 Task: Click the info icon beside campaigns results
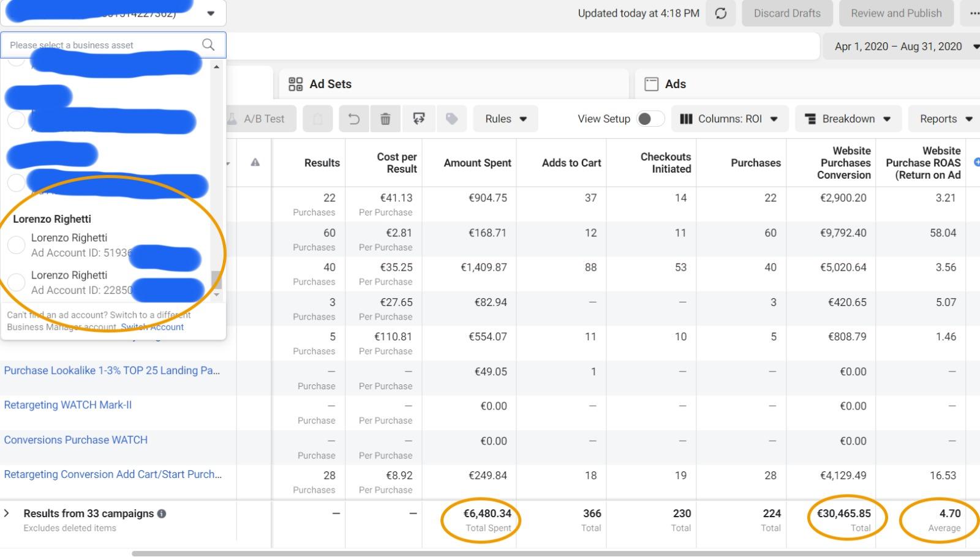162,514
